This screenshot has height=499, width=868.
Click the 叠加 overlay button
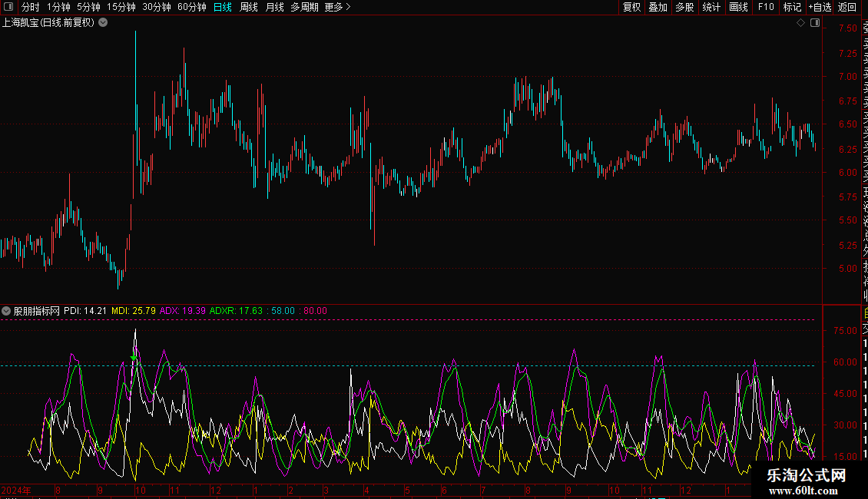pos(658,7)
